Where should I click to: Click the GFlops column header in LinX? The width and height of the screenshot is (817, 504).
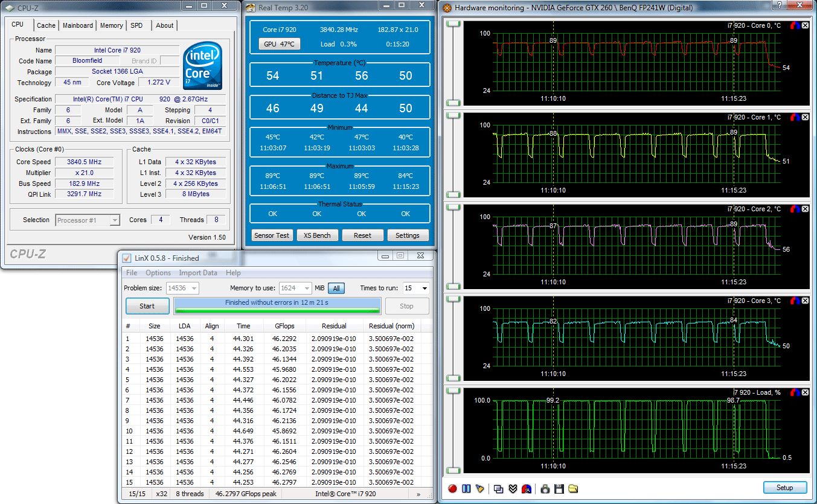coord(284,326)
